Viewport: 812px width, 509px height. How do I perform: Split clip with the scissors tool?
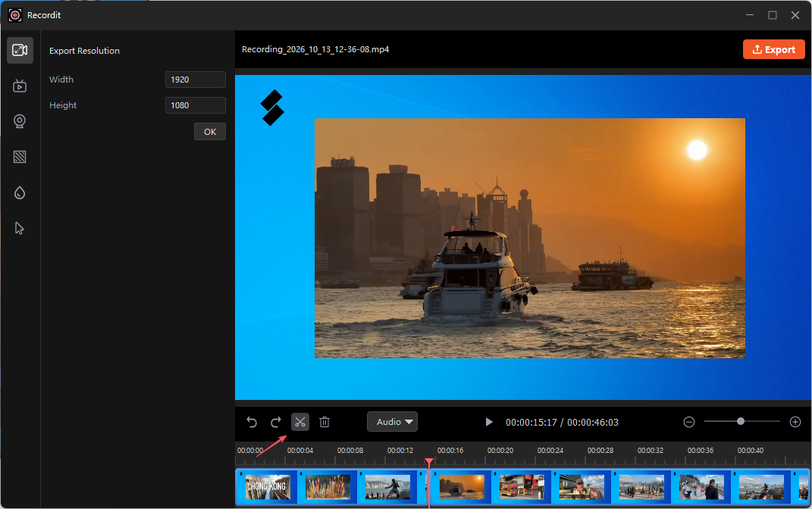[300, 422]
